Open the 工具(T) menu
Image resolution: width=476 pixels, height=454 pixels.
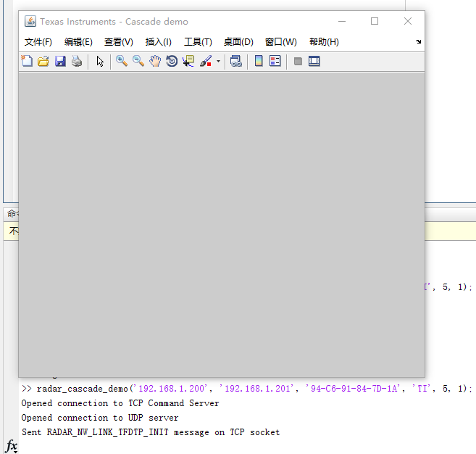pyautogui.click(x=198, y=42)
